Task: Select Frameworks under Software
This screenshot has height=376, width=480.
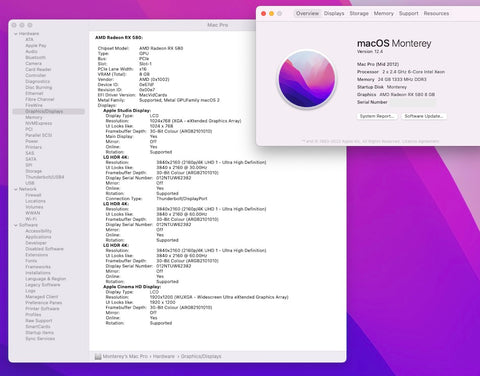Action: [x=38, y=267]
